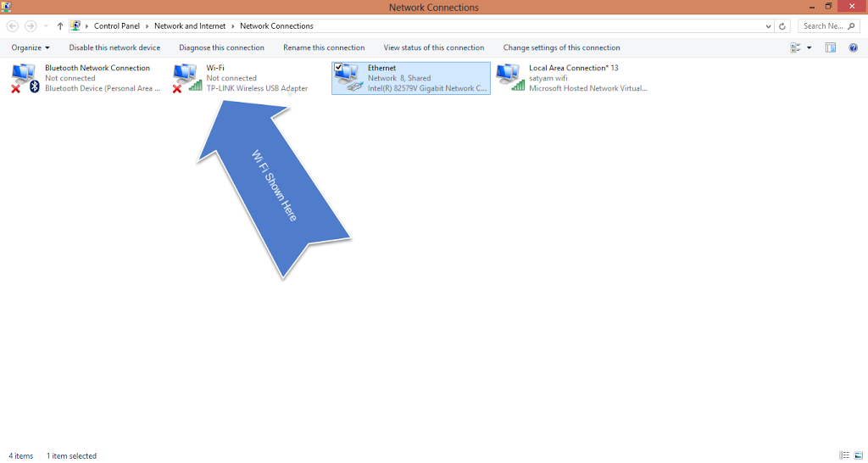The height and width of the screenshot is (463, 868).
Task: Close the Network Connections window
Action: pos(853,7)
